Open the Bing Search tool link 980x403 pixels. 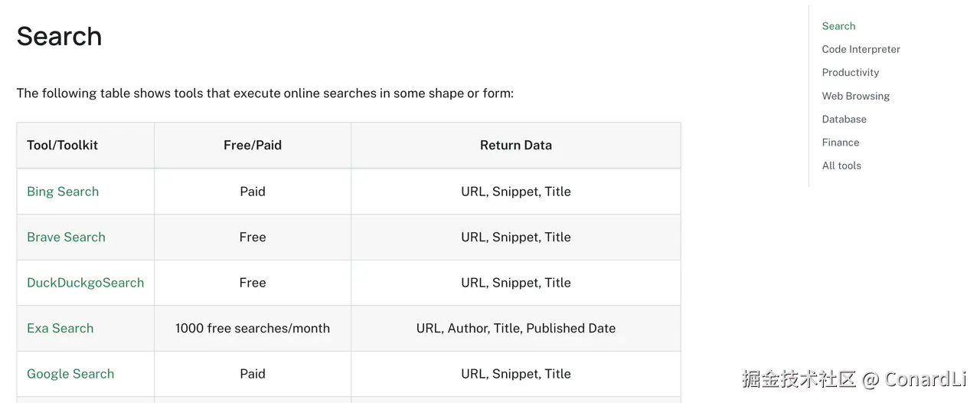pyautogui.click(x=63, y=192)
